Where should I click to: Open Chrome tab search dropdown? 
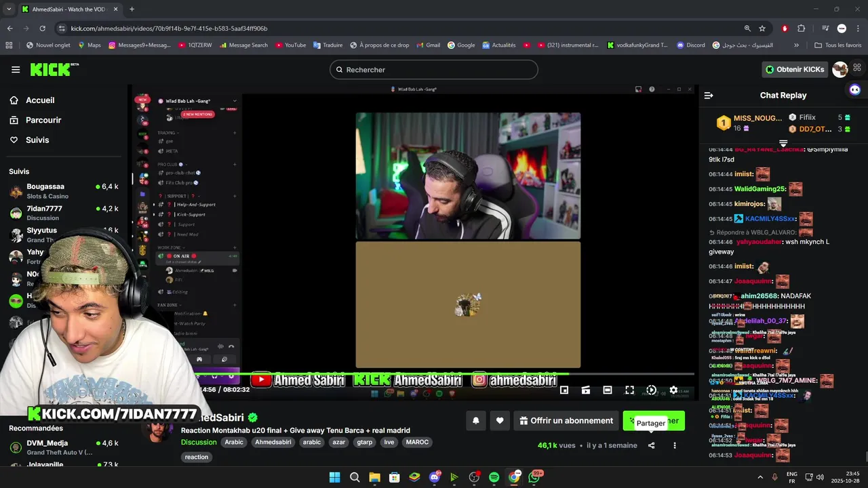tap(9, 9)
